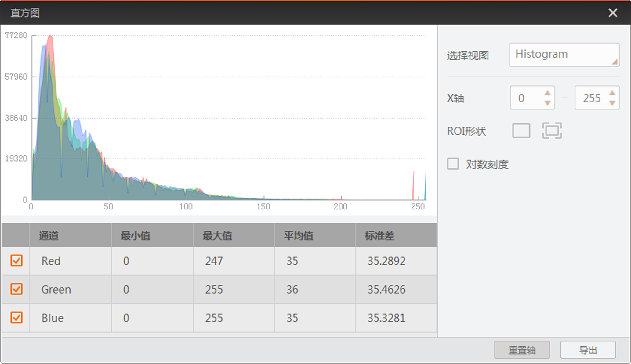Increase X-axis minimum value arrow
This screenshot has width=631, height=364.
[x=548, y=93]
